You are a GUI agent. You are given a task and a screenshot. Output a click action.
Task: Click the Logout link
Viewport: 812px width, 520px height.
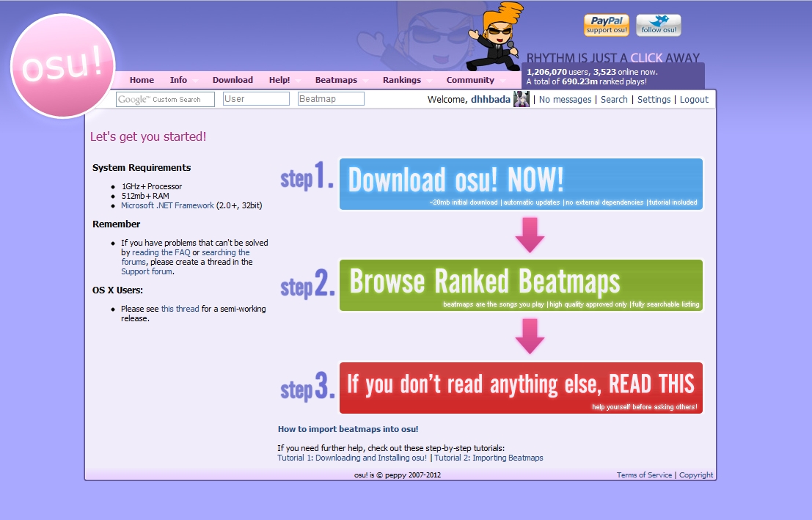point(694,100)
